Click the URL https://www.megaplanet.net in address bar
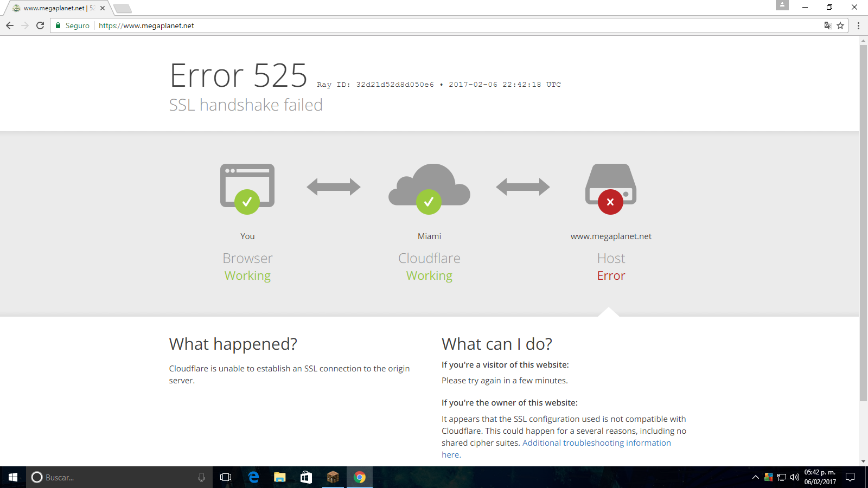This screenshot has height=488, width=868. coord(146,25)
